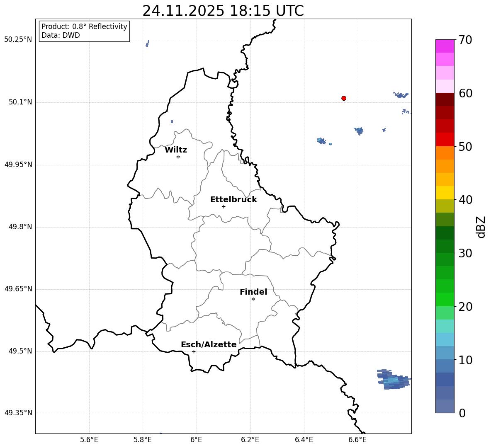The image size is (491, 448).
Task: Click the '50.1°N' latitude label
Action: click(20, 102)
